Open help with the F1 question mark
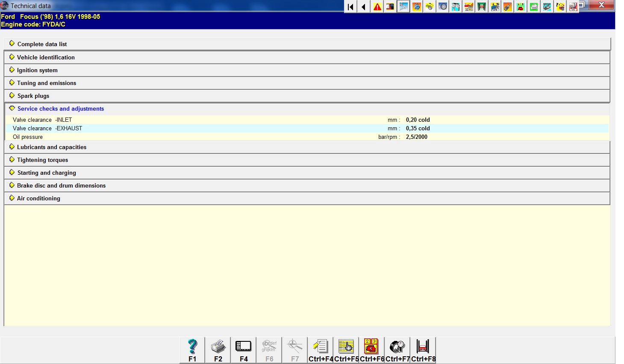The image size is (624, 364). [x=192, y=350]
